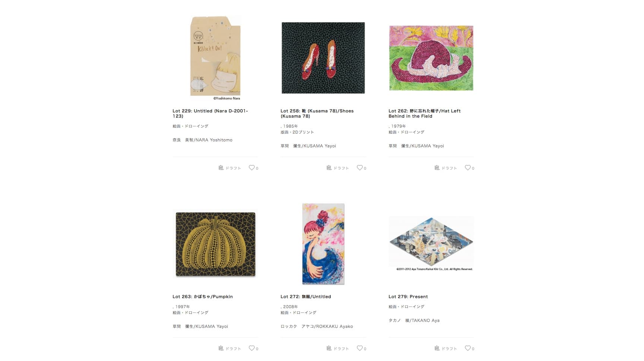Open the red shoes artwork thumbnail
644x361 pixels.
pyautogui.click(x=323, y=58)
